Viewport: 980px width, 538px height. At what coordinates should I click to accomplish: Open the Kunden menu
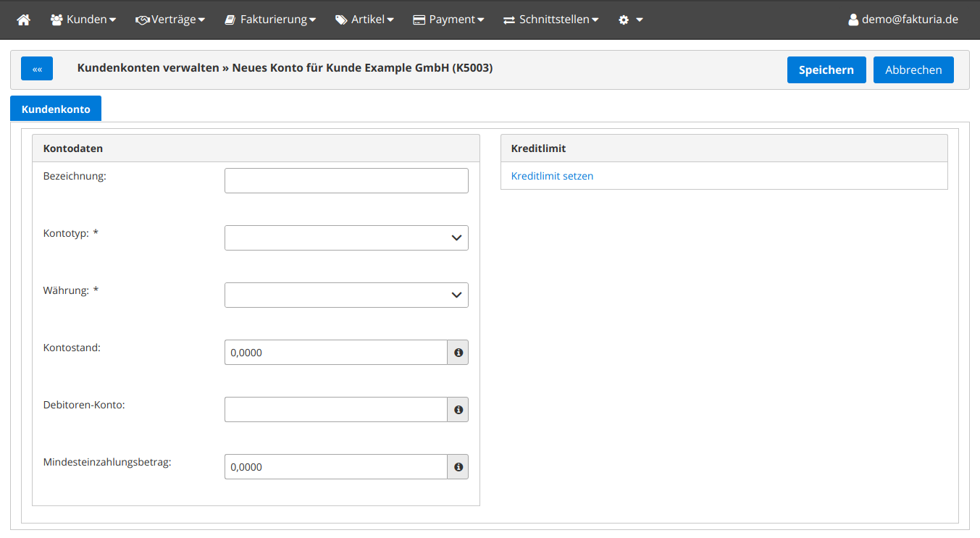click(83, 20)
